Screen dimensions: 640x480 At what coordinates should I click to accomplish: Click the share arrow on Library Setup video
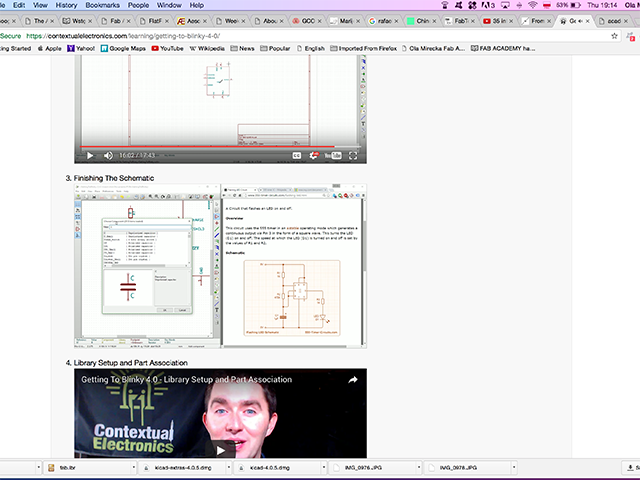click(x=353, y=380)
